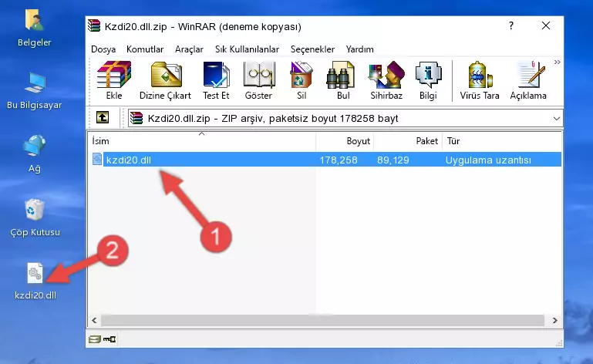
Task: Sort by the İsim column header
Action: (202, 141)
